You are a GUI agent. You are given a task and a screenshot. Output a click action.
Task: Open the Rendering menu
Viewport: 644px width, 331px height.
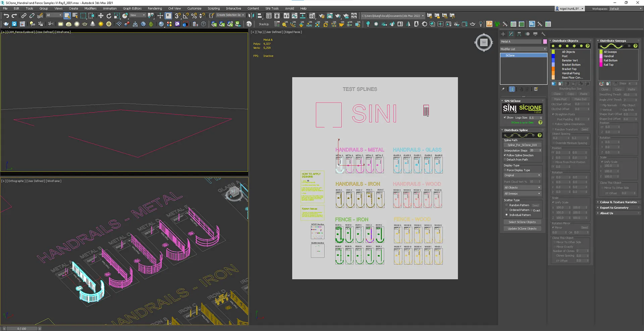click(x=155, y=8)
